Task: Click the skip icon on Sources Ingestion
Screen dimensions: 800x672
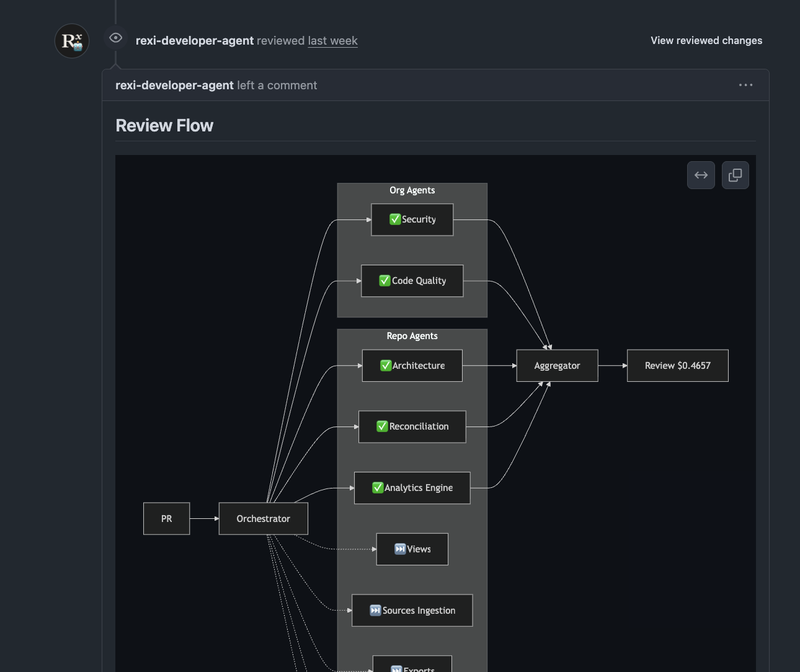Action: [375, 611]
